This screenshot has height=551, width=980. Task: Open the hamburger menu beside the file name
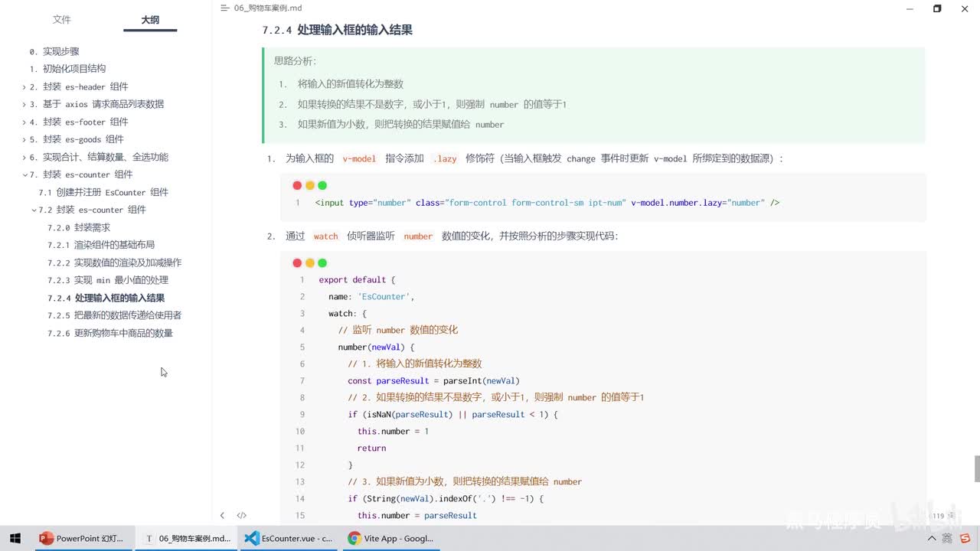[224, 8]
